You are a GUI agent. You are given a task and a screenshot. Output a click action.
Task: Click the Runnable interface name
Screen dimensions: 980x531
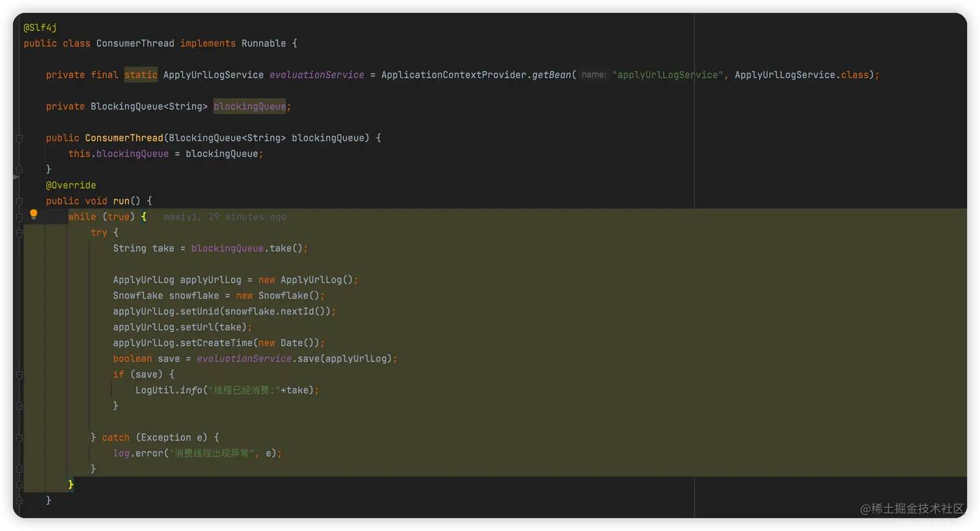pos(264,43)
